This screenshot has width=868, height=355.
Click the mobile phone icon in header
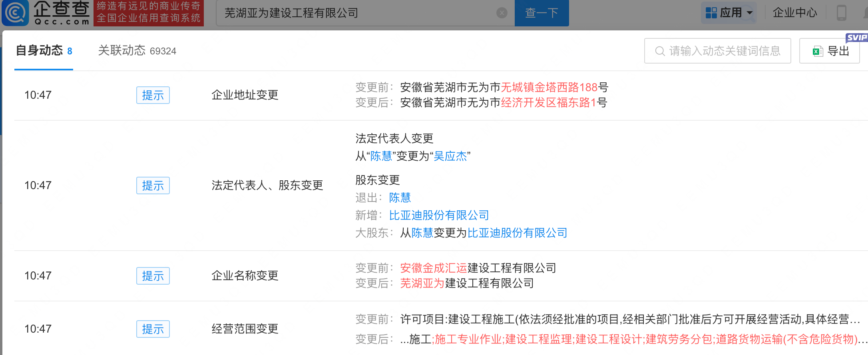pyautogui.click(x=841, y=13)
